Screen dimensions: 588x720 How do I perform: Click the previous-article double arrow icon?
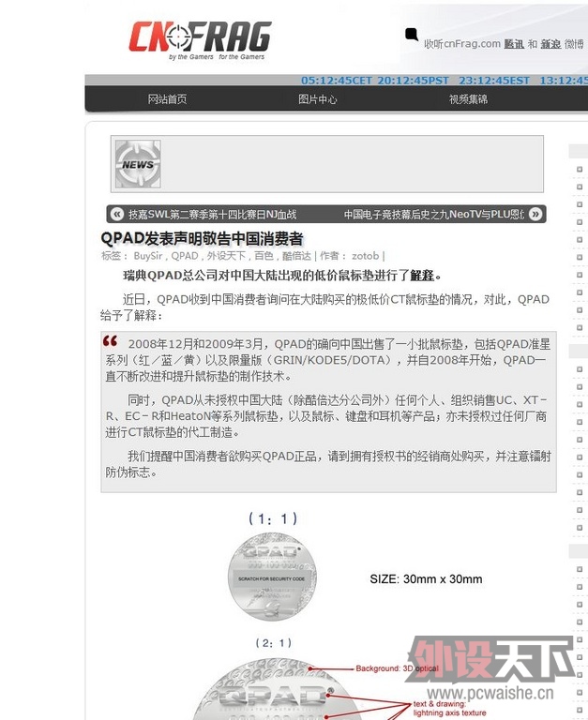pyautogui.click(x=117, y=214)
